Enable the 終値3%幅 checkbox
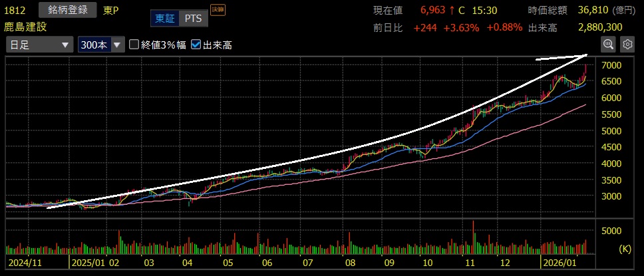Image resolution: width=644 pixels, height=276 pixels. click(x=134, y=45)
